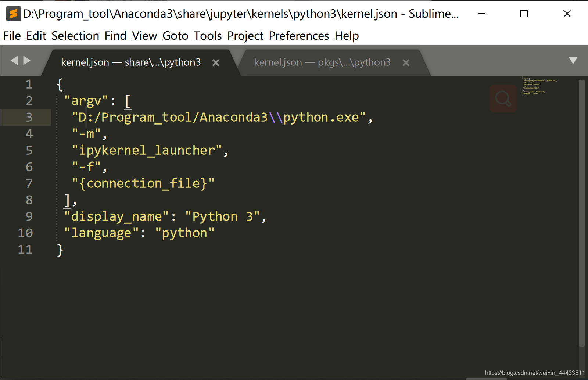588x380 pixels.
Task: Open the Find menu
Action: pos(115,36)
